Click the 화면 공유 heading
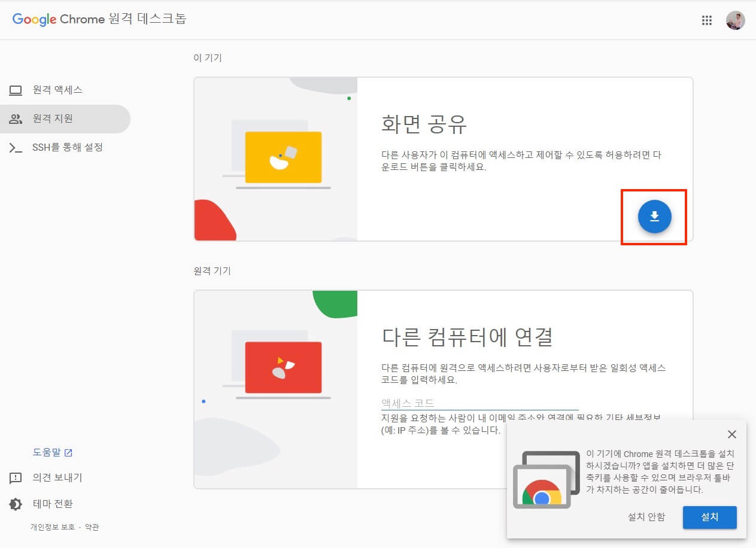The width and height of the screenshot is (756, 548). tap(424, 124)
